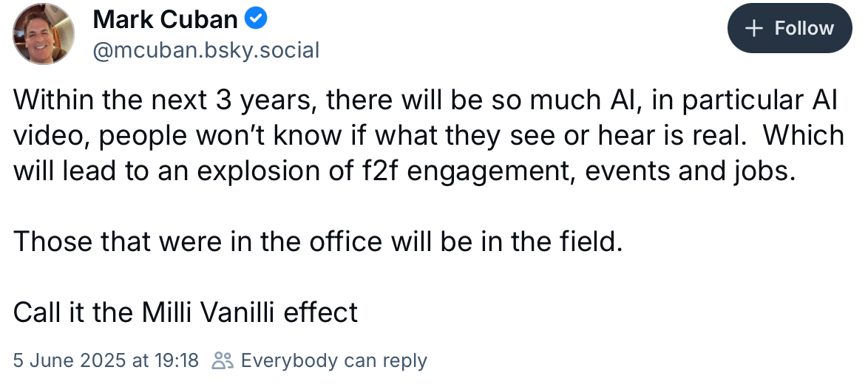Click the time "19:18" in the post date
Viewport: 868px width, 384px height.
(176, 360)
